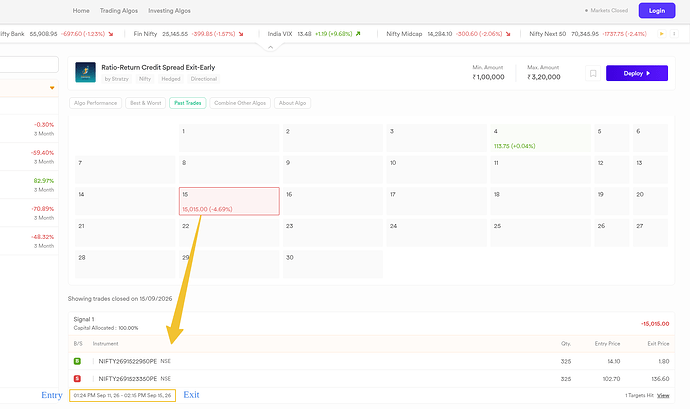The image size is (690, 409).
Task: Click the -48.32% sidebar return entry
Action: [x=29, y=241]
